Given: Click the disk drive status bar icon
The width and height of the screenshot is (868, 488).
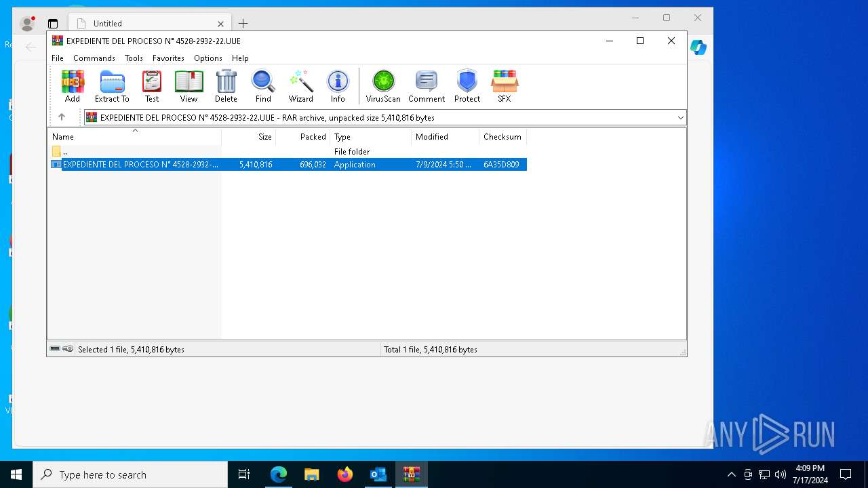Looking at the screenshot, I should (55, 349).
